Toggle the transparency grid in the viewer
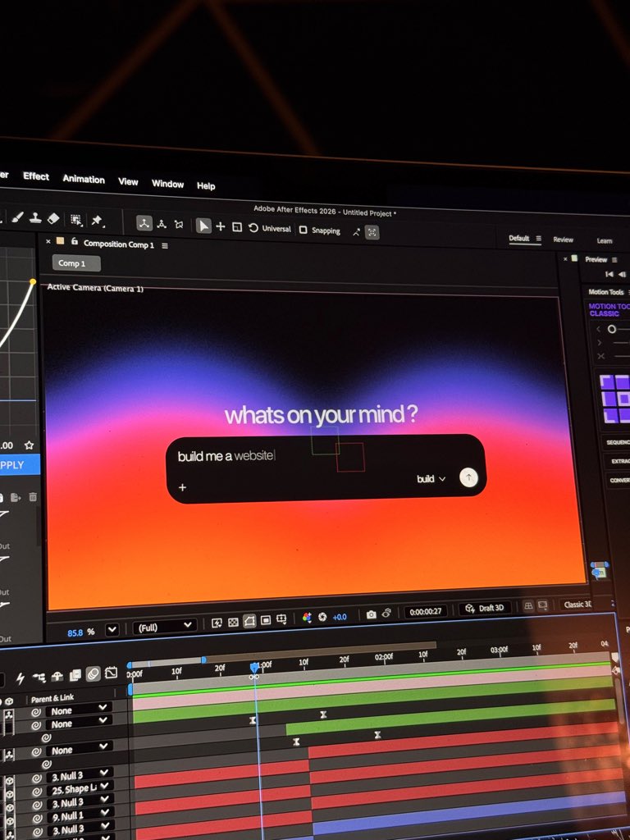630x840 pixels. coord(233,622)
